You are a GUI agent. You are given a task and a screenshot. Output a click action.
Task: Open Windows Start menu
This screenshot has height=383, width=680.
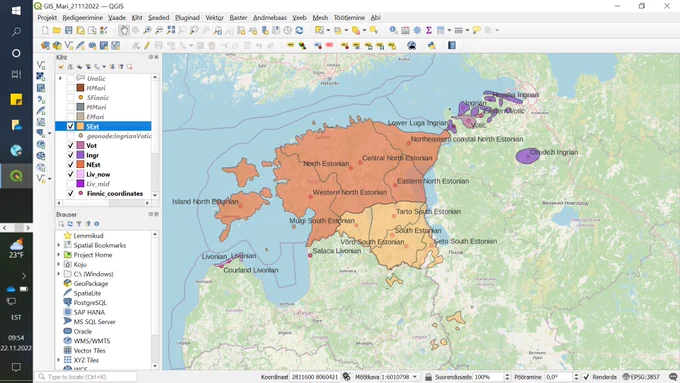pyautogui.click(x=16, y=10)
